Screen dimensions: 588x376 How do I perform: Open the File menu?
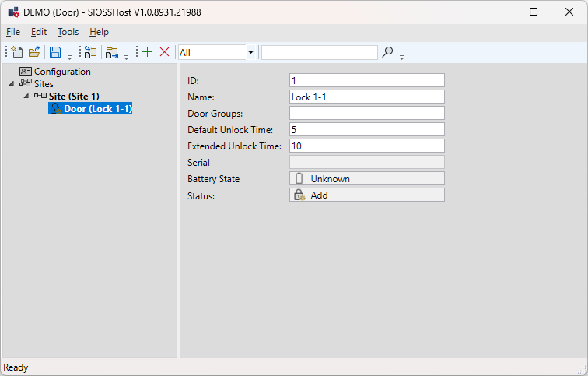(13, 32)
